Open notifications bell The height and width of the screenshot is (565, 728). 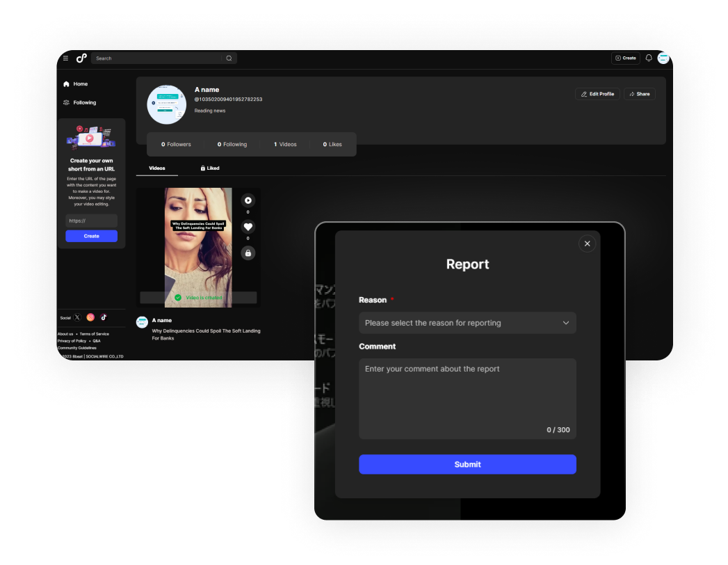(x=649, y=58)
